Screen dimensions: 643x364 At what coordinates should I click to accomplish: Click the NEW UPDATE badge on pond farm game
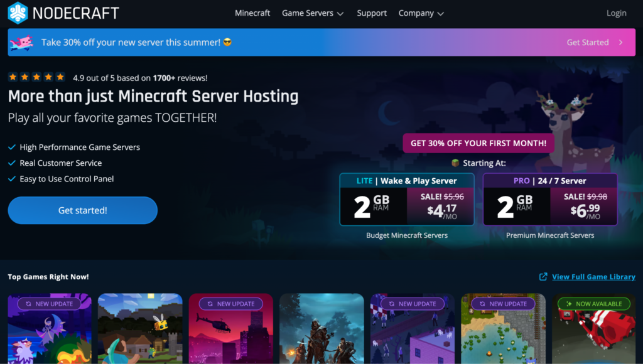503,304
